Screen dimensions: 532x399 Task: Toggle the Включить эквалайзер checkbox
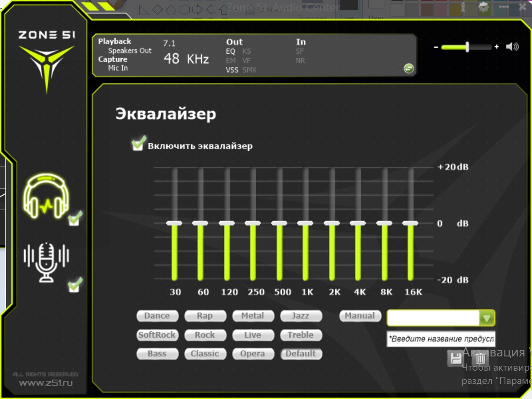click(138, 144)
